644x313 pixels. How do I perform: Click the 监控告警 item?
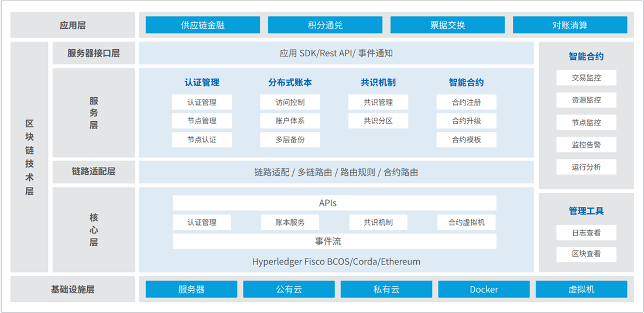(x=586, y=144)
